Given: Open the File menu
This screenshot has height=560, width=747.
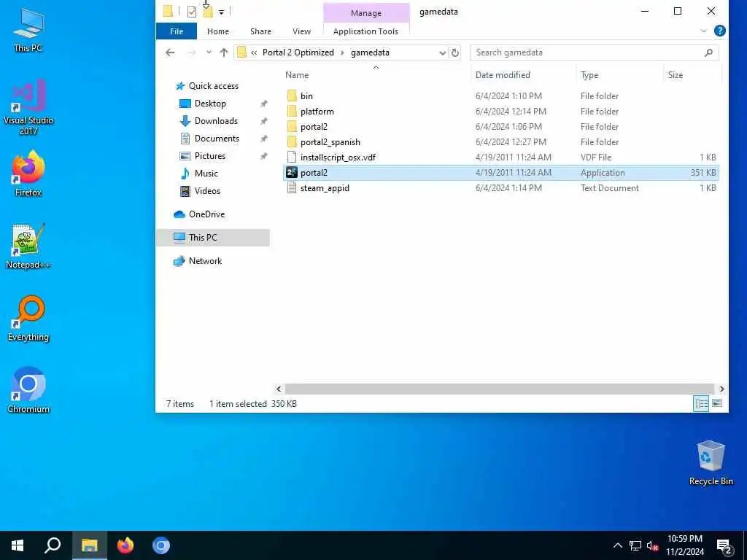Looking at the screenshot, I should [177, 31].
